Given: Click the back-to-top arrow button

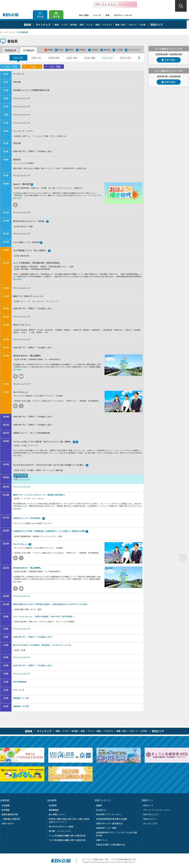Looking at the screenshot, I should pos(183,557).
